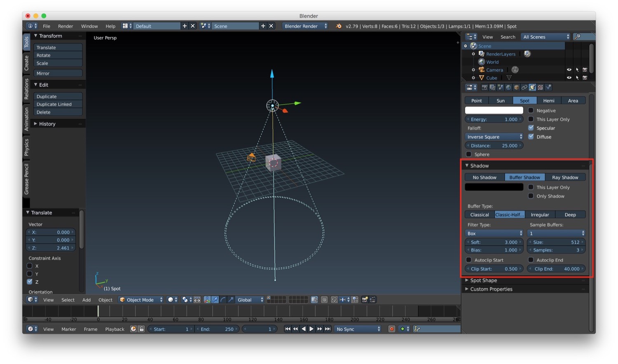Open the File menu
Image resolution: width=618 pixels, height=364 pixels.
point(47,26)
